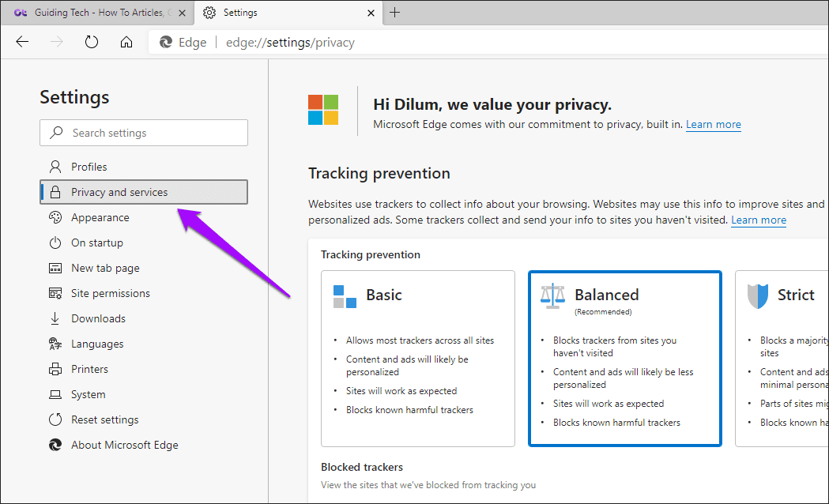Open the home page via the house icon

pos(126,42)
